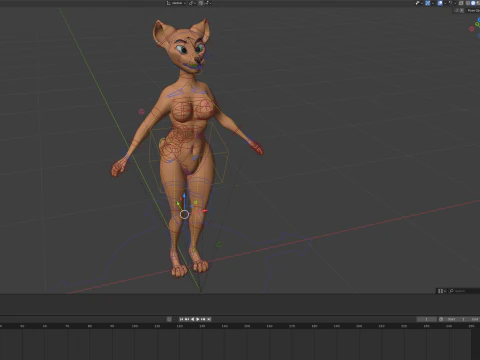Click frame 100 on the timeline ruler
The image size is (480, 360).
pos(135,326)
